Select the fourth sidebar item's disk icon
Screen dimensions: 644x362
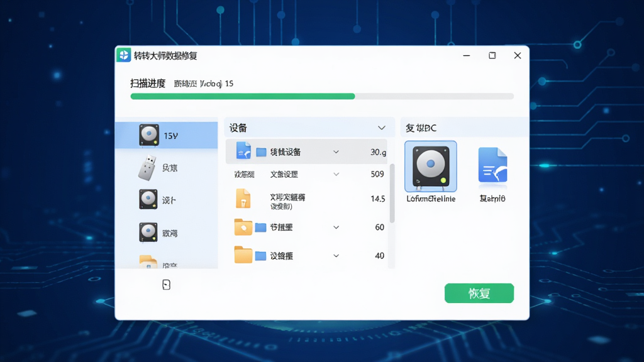[148, 233]
